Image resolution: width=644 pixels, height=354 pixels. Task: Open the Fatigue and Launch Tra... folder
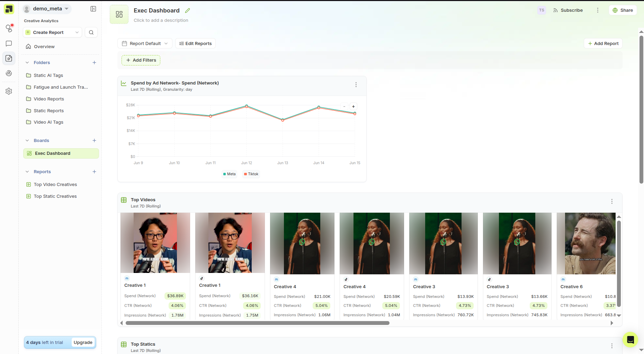point(61,87)
